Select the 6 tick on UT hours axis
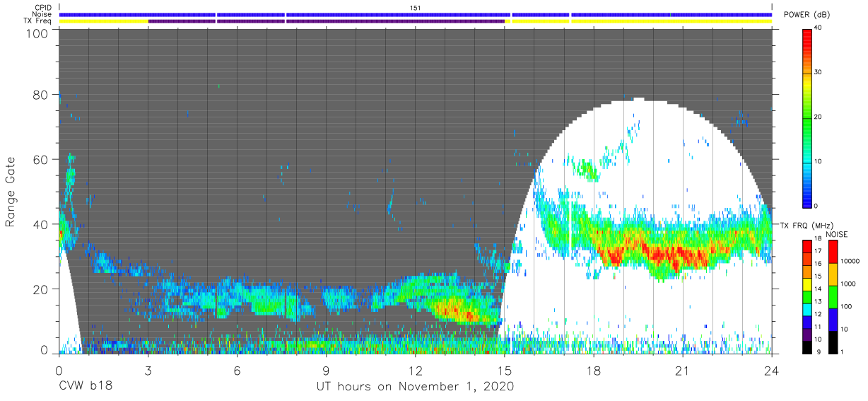868x401 pixels. pyautogui.click(x=237, y=370)
